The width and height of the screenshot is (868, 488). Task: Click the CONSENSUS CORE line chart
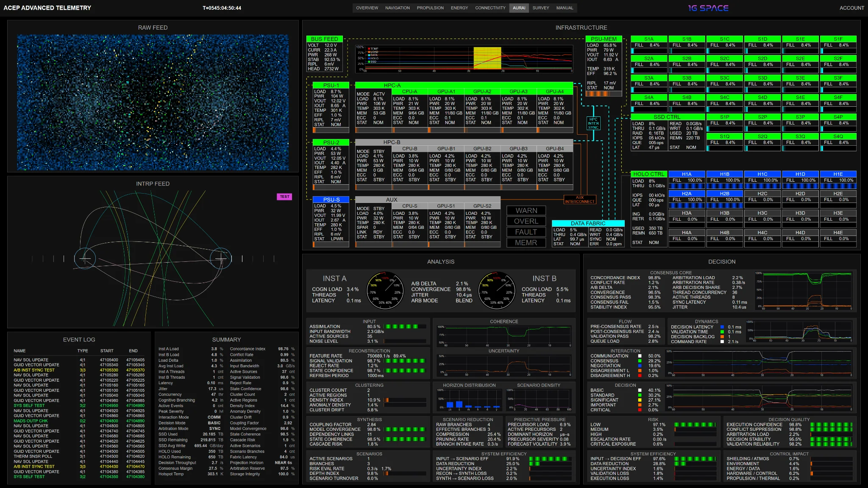pyautogui.click(x=804, y=291)
